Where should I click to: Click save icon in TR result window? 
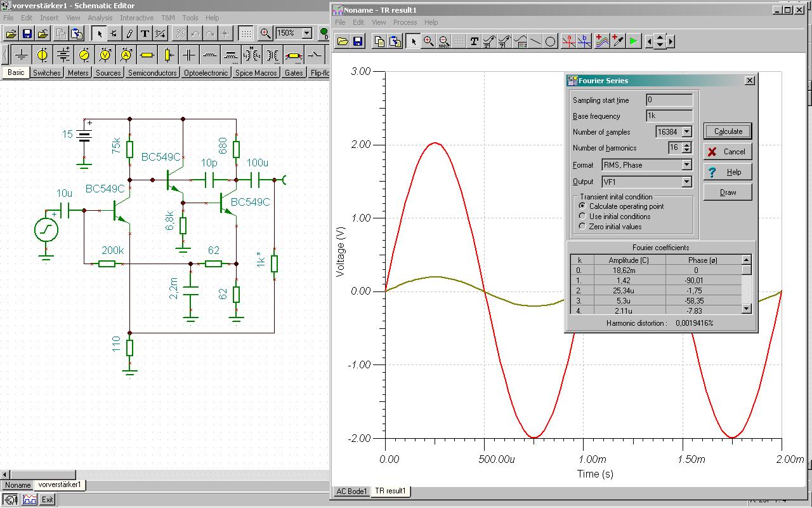coord(358,42)
